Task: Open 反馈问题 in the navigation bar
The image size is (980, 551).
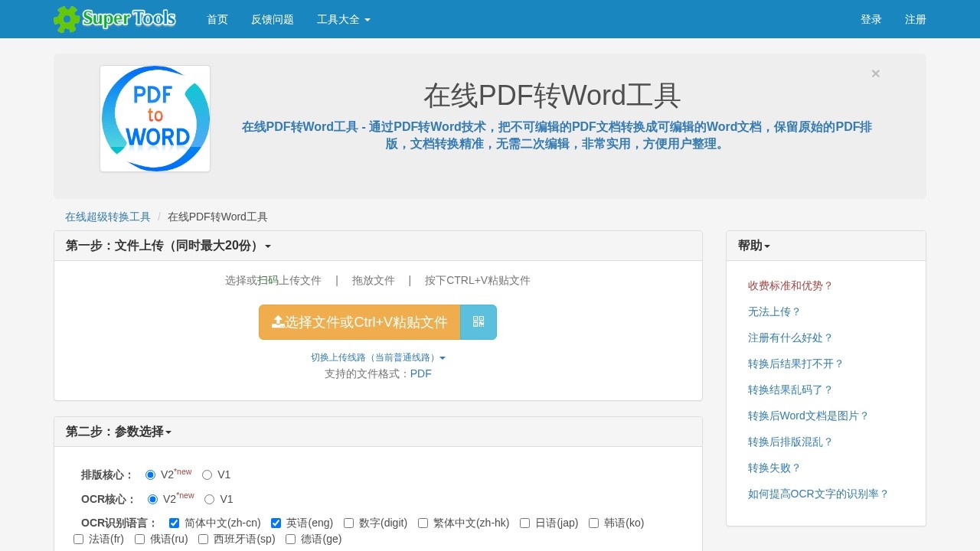Action: pos(273,19)
